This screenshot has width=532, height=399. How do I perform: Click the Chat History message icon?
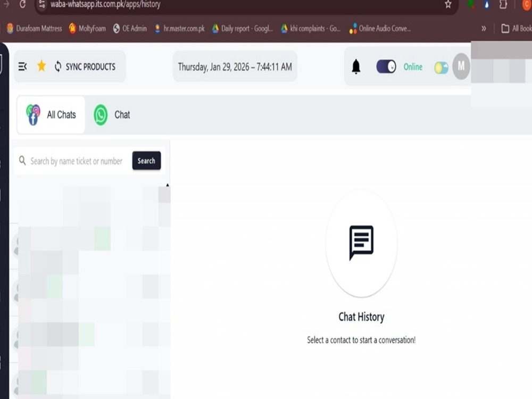(x=361, y=243)
